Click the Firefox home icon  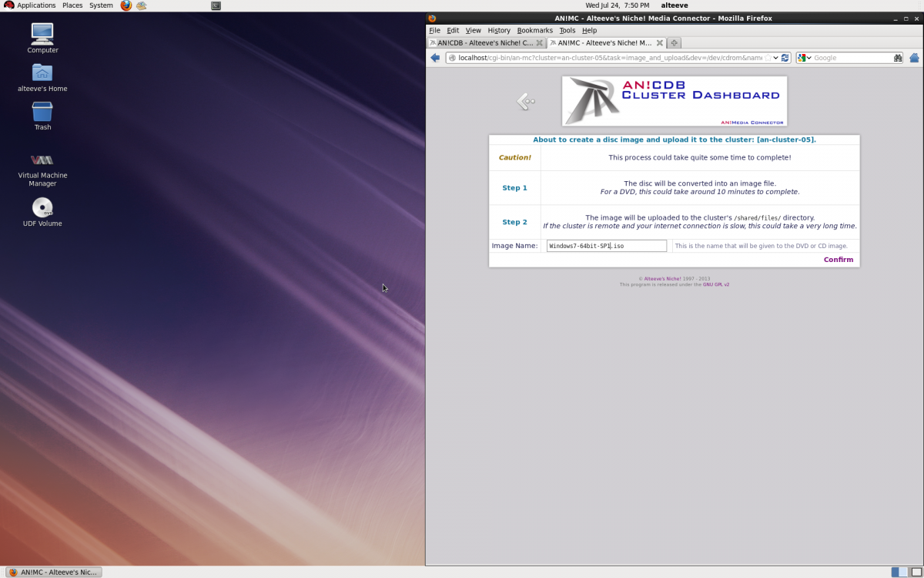(914, 58)
